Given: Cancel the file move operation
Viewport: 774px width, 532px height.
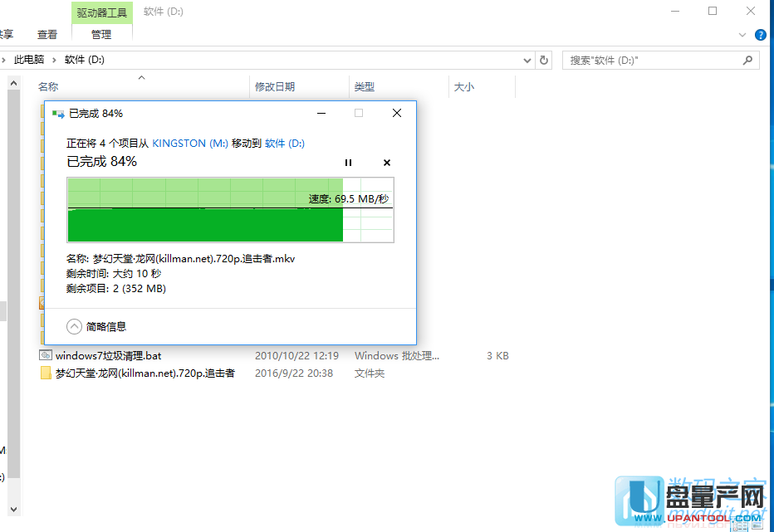Looking at the screenshot, I should pos(386,163).
